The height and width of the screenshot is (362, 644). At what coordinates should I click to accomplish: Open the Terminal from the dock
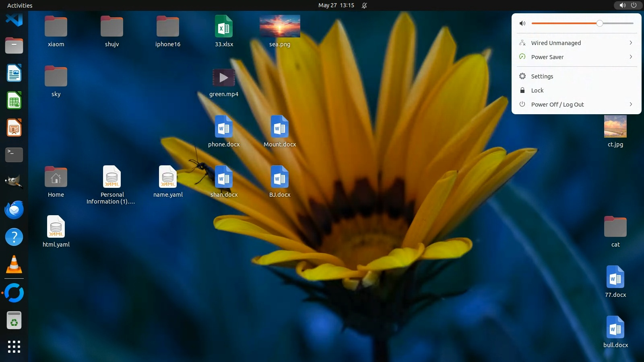[14, 155]
